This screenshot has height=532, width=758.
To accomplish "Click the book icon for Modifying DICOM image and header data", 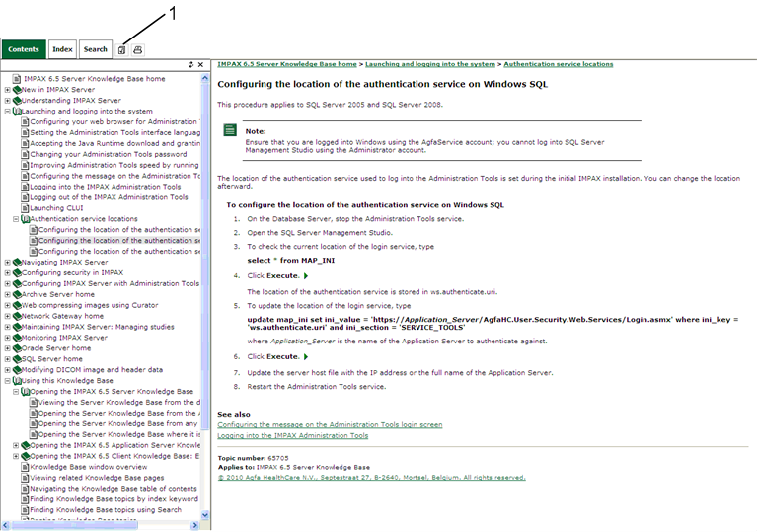I will pyautogui.click(x=17, y=370).
